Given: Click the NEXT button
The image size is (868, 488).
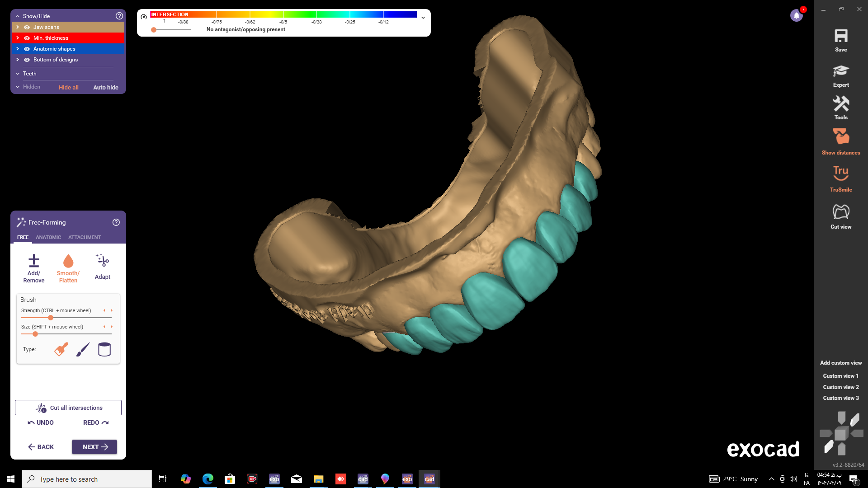Looking at the screenshot, I should pyautogui.click(x=94, y=447).
